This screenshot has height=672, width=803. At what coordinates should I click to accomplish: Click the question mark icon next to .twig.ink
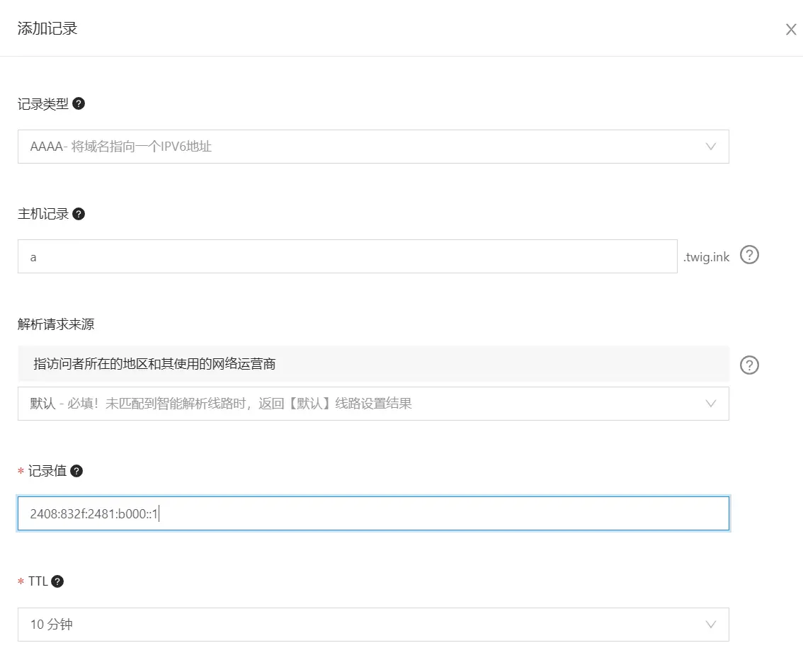[749, 255]
